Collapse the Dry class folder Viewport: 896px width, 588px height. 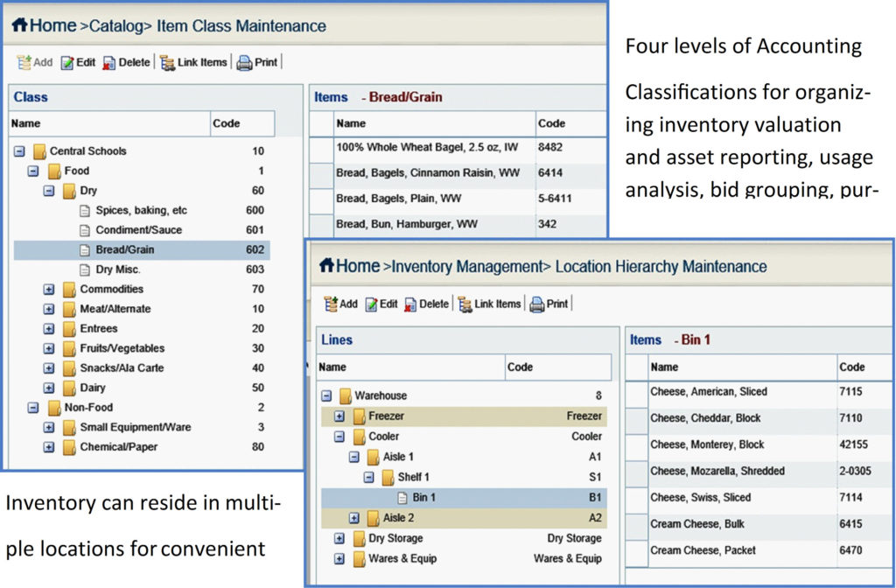49,190
